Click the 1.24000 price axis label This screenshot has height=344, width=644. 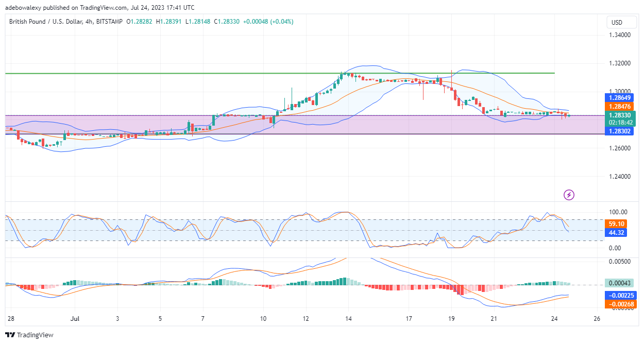tap(620, 177)
